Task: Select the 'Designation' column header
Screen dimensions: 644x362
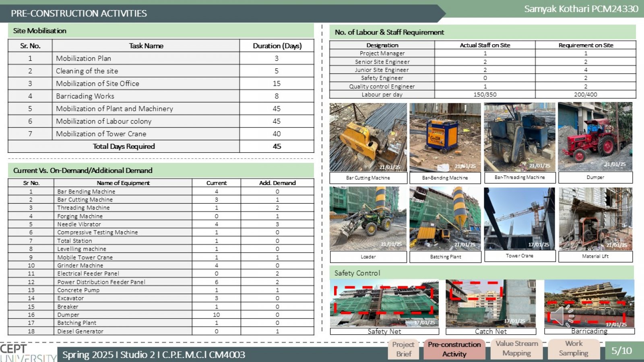Action: pos(382,45)
